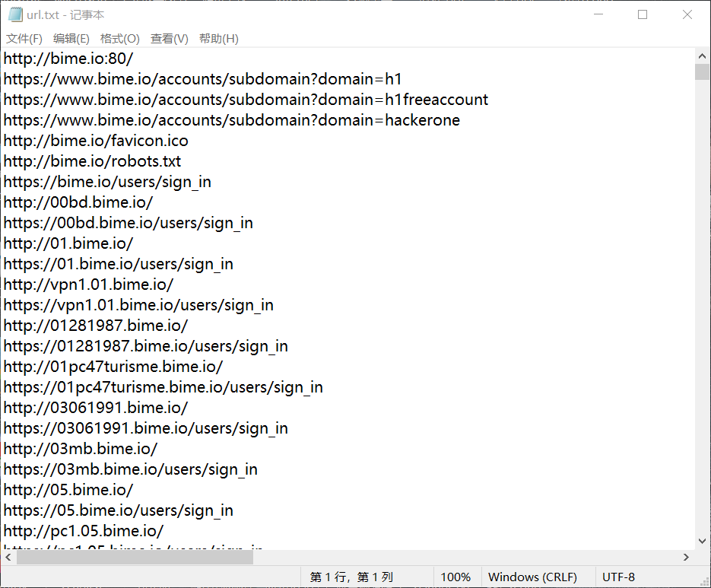Click line https://bime.io/users/sign_in
The height and width of the screenshot is (588, 711).
107,182
